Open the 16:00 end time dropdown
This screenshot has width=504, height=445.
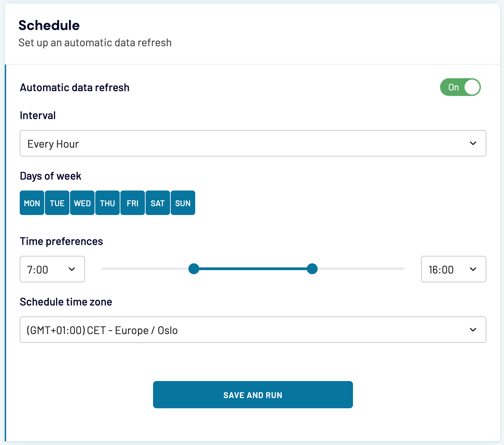(453, 269)
